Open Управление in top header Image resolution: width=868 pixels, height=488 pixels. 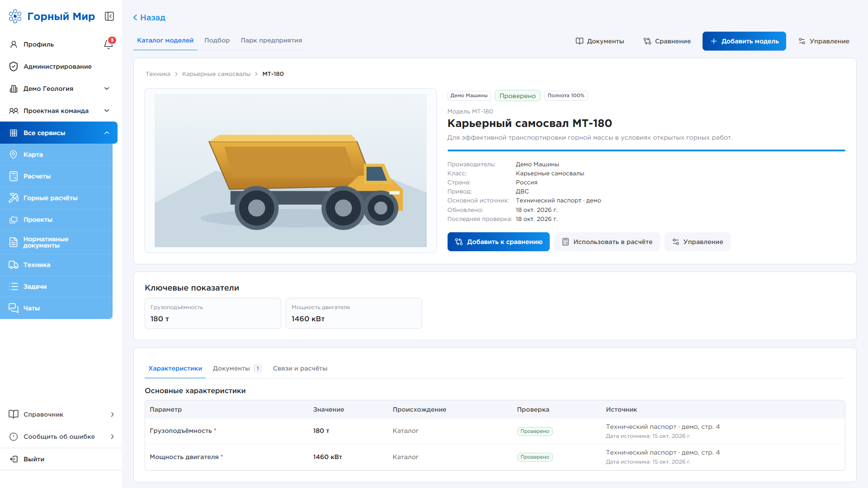tap(824, 41)
